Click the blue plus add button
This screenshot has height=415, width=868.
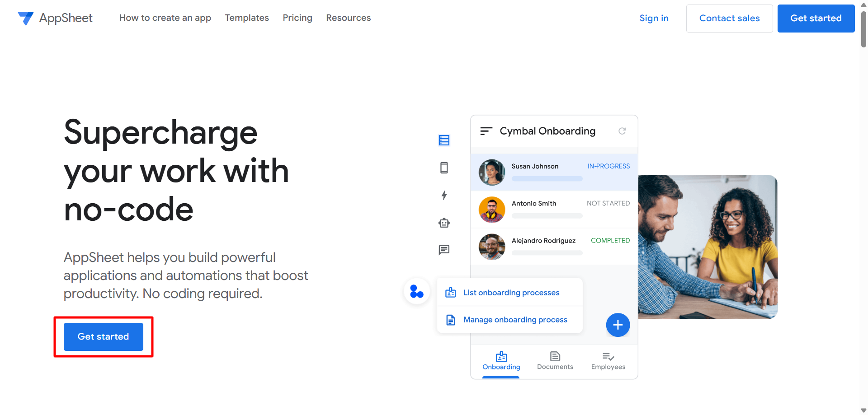click(x=618, y=325)
